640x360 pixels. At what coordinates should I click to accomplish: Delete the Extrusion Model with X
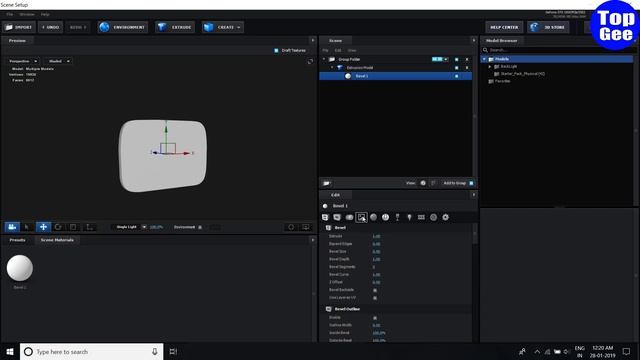467,68
